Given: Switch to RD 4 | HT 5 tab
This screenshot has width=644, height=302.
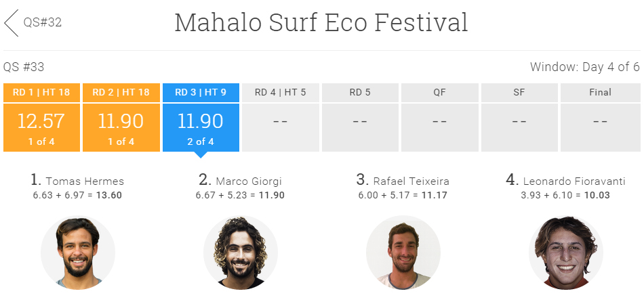Looking at the screenshot, I should point(280,92).
